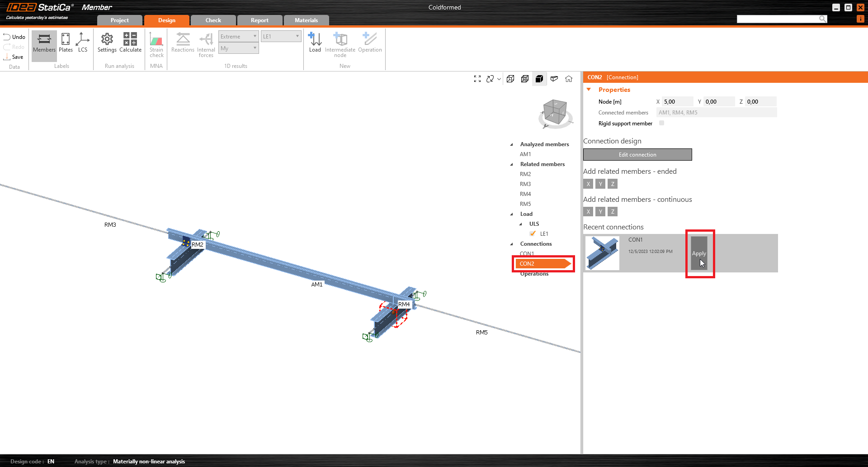This screenshot has width=868, height=467.
Task: Switch to transparent view mode
Action: click(525, 79)
